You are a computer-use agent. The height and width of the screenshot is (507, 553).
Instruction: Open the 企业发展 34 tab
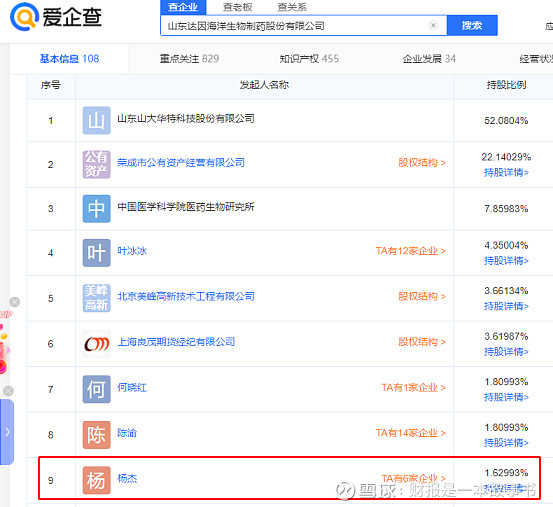[x=429, y=59]
